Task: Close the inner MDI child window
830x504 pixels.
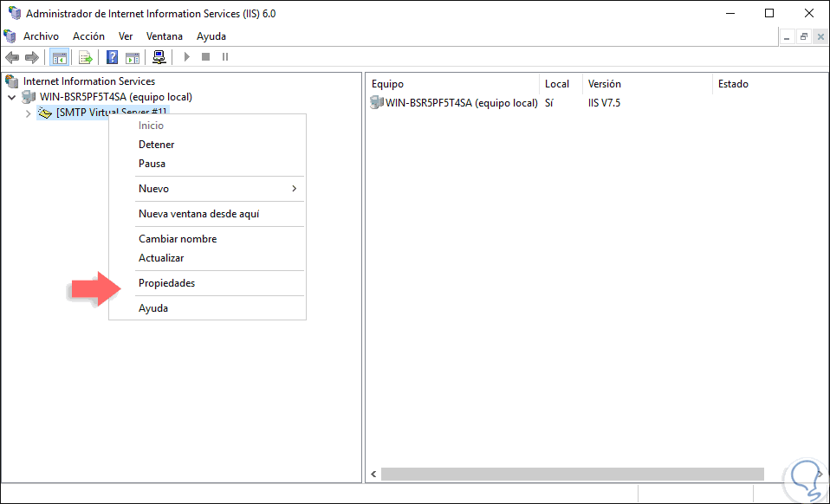Action: (820, 37)
